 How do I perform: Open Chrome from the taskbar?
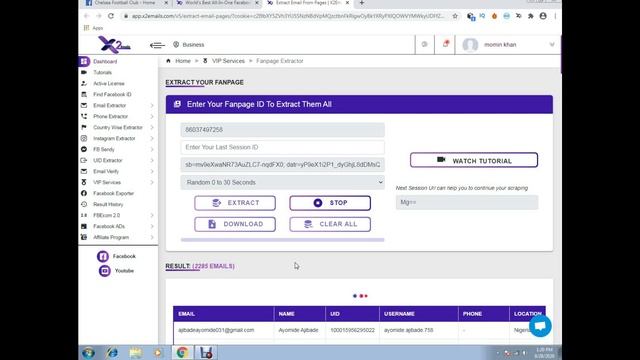coord(182,353)
